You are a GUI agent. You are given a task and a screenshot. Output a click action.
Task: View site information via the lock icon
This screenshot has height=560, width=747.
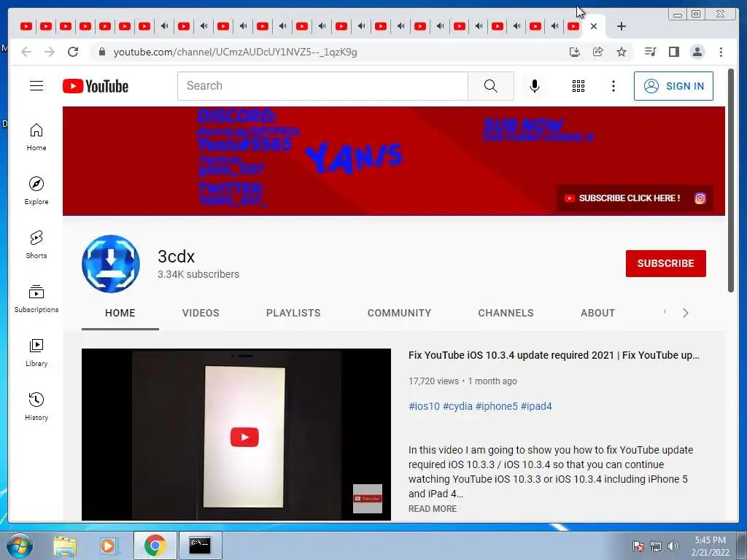click(x=102, y=52)
